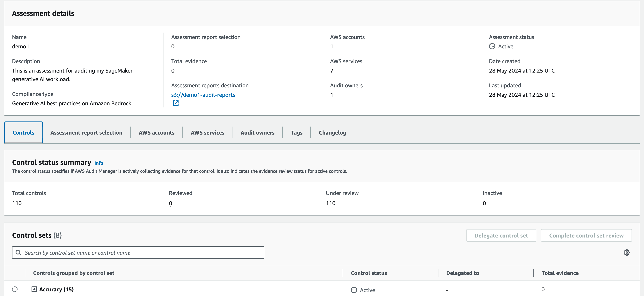This screenshot has width=644, height=296.
Task: Open the AWS accounts tab
Action: click(157, 132)
